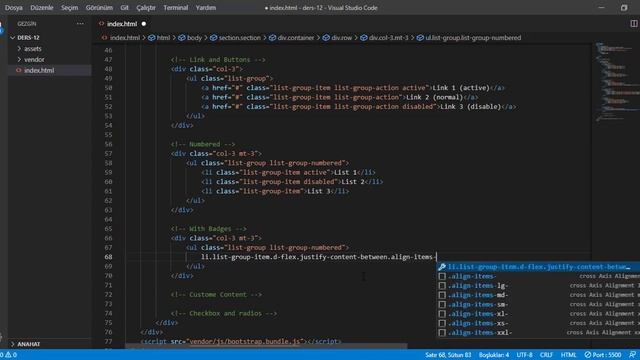The width and height of the screenshot is (640, 360).
Task: Click the icon beside .align-items-xxl-
Action: (442, 333)
